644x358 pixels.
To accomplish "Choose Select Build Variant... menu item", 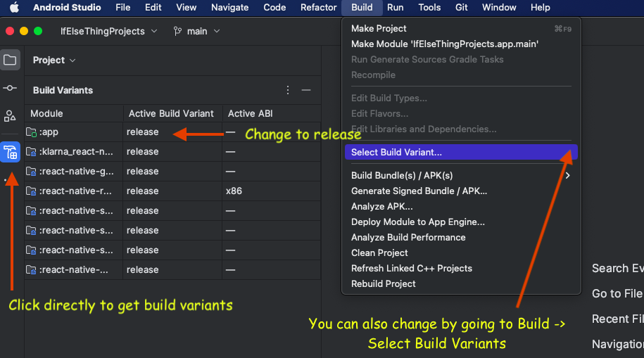I will [x=461, y=153].
